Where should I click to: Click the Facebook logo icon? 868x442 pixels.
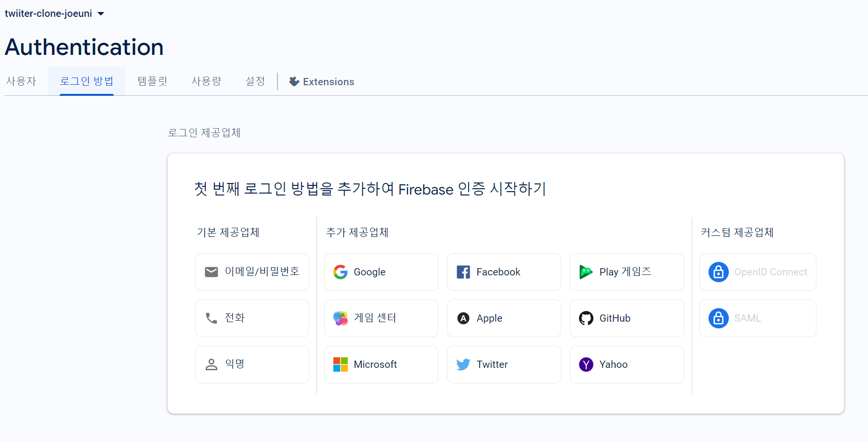(x=463, y=272)
